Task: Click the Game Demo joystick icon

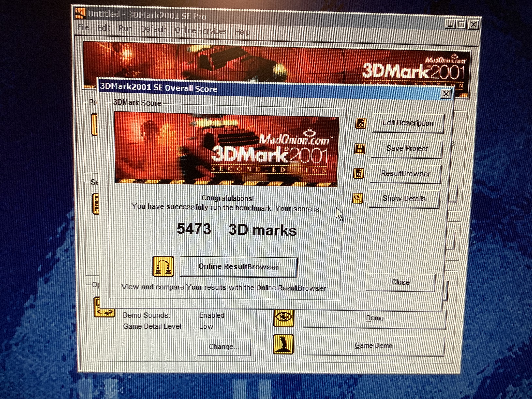Action: pyautogui.click(x=283, y=344)
